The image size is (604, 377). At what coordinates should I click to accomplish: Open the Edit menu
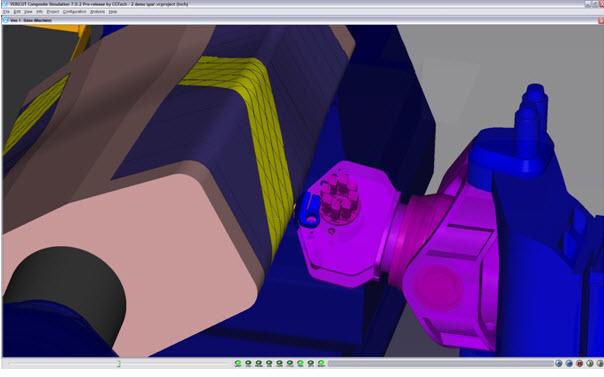(x=17, y=12)
